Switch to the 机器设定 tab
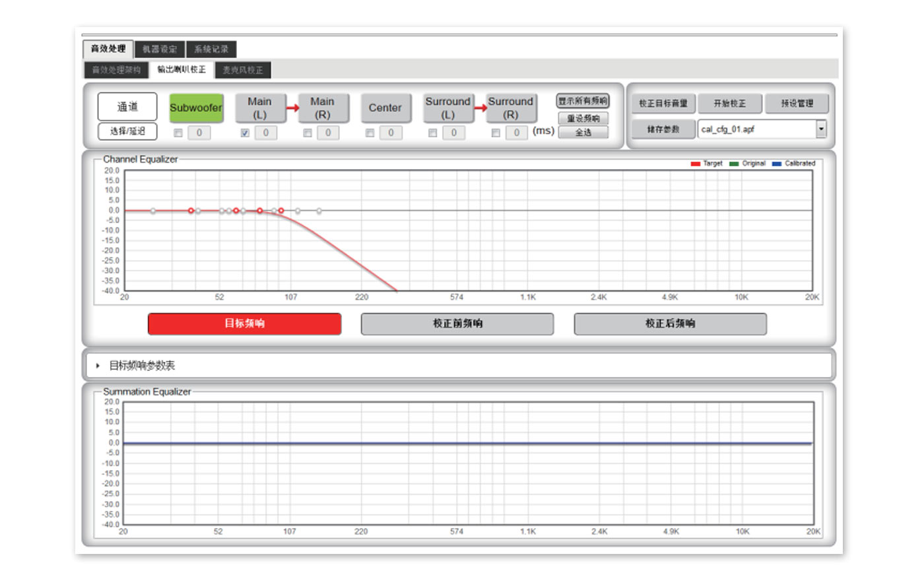The image size is (924, 581). 160,50
